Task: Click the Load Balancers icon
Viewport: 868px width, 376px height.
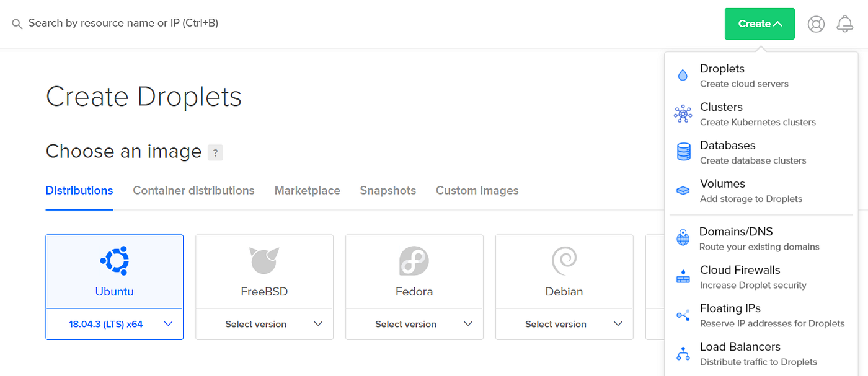Action: pyautogui.click(x=683, y=354)
